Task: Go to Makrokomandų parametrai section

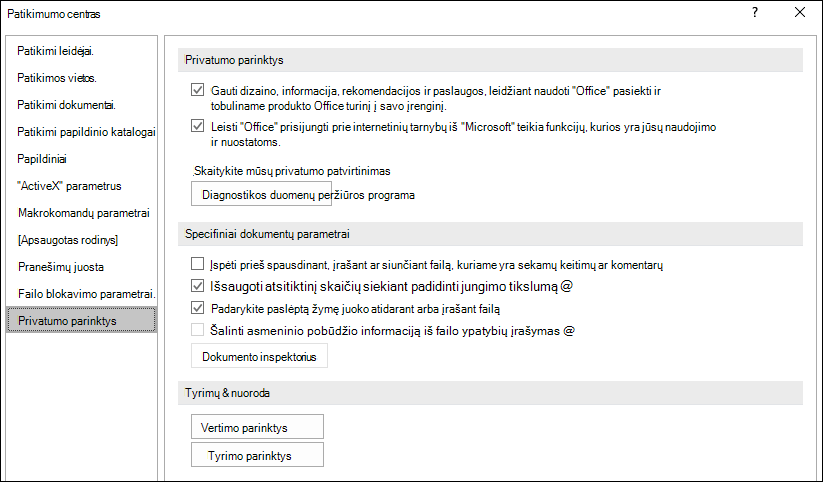Action: [x=82, y=213]
